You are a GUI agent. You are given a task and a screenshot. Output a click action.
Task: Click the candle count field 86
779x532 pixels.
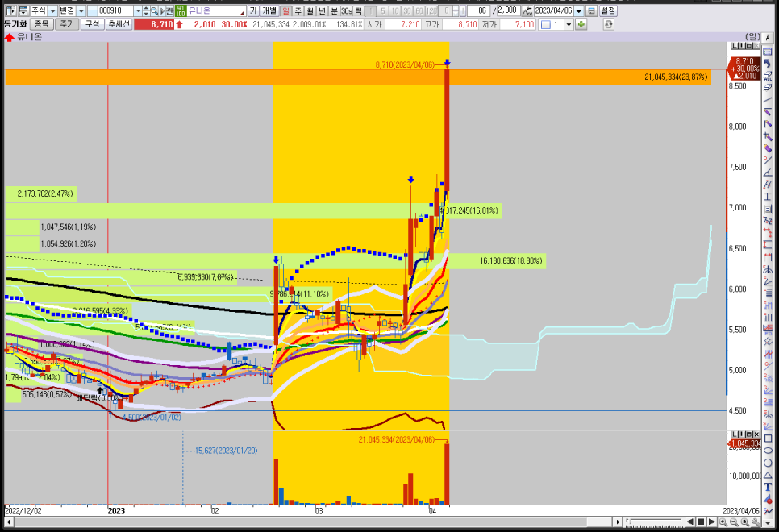[479, 10]
